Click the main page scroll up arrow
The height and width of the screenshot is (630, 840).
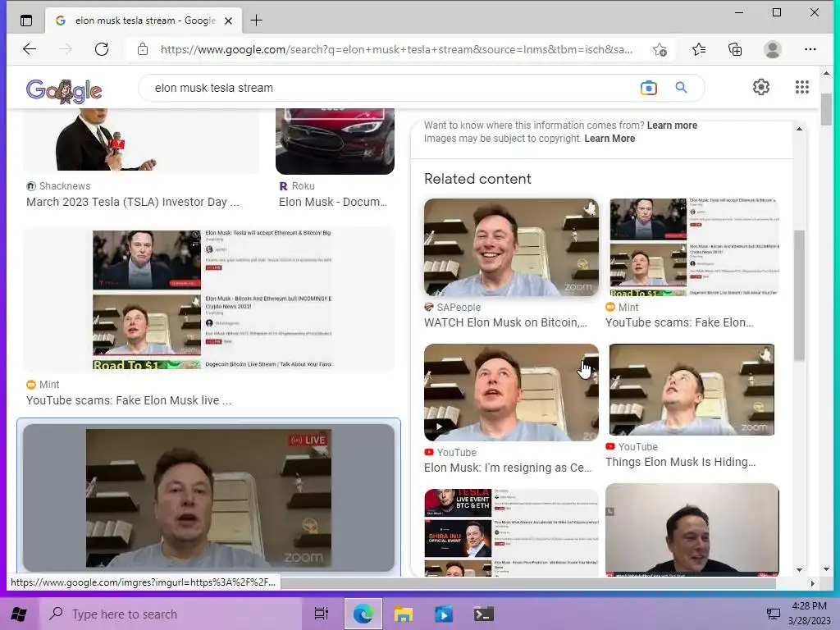coord(826,73)
